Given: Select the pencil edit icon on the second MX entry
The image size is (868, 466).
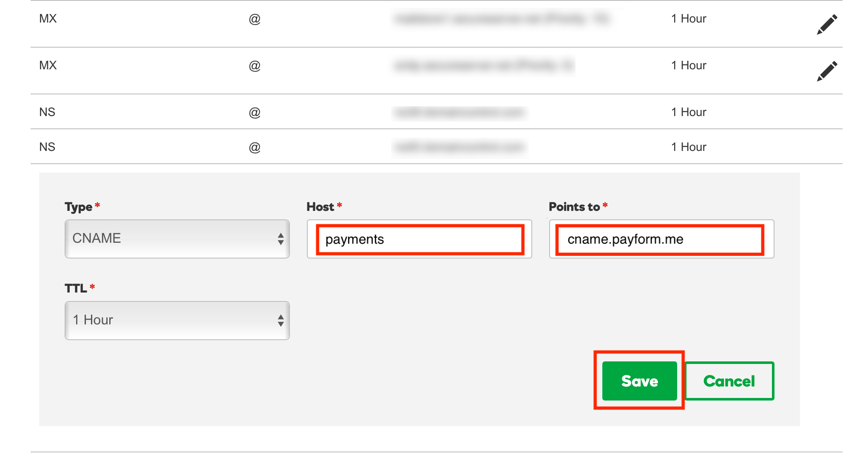Looking at the screenshot, I should point(827,71).
